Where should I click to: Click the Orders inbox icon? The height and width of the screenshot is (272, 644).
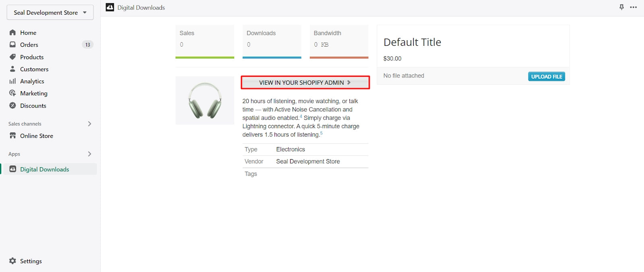pyautogui.click(x=12, y=45)
